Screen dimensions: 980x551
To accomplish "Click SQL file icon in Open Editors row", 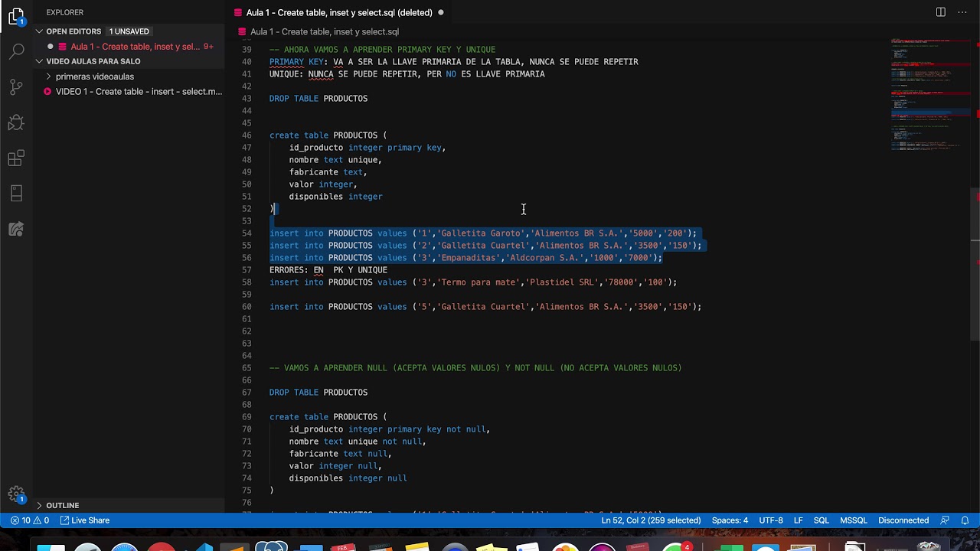I will 63,47.
